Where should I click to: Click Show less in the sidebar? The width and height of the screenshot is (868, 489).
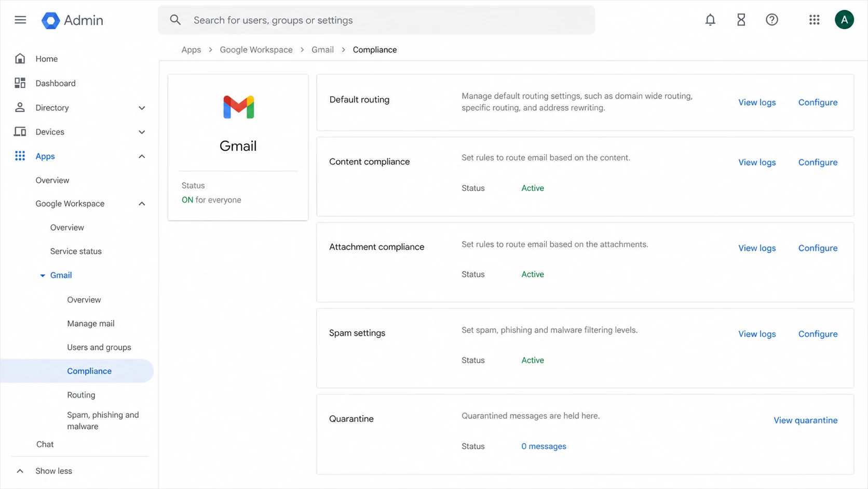click(53, 471)
